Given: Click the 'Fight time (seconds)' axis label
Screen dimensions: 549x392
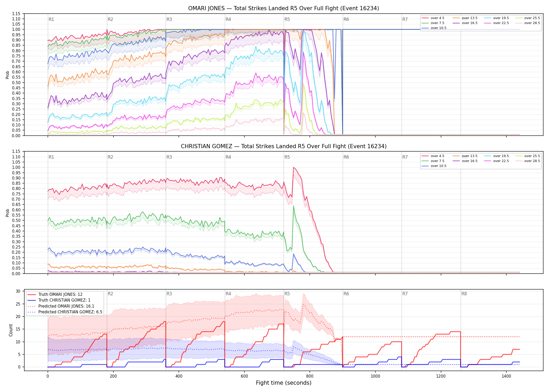Looking at the screenshot, I should [x=284, y=383].
